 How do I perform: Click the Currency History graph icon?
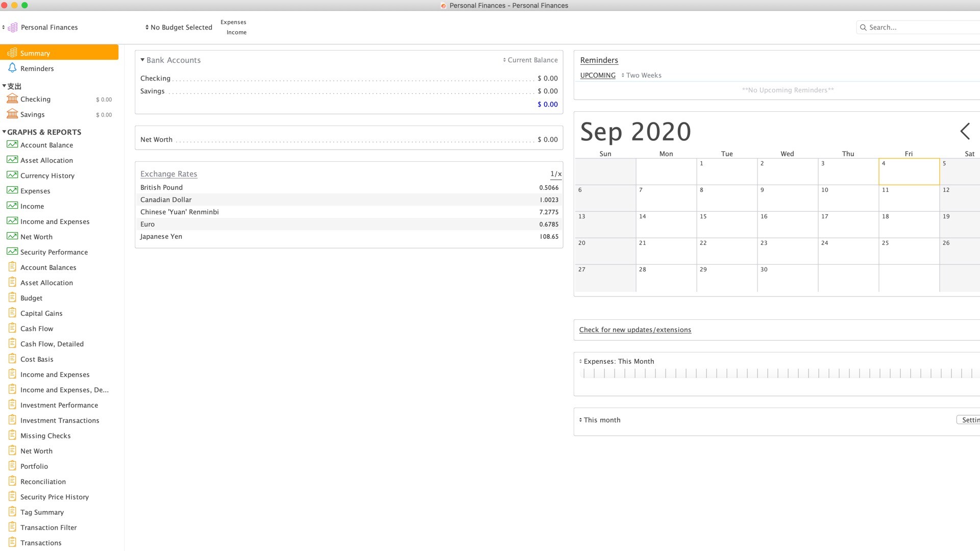pyautogui.click(x=12, y=175)
